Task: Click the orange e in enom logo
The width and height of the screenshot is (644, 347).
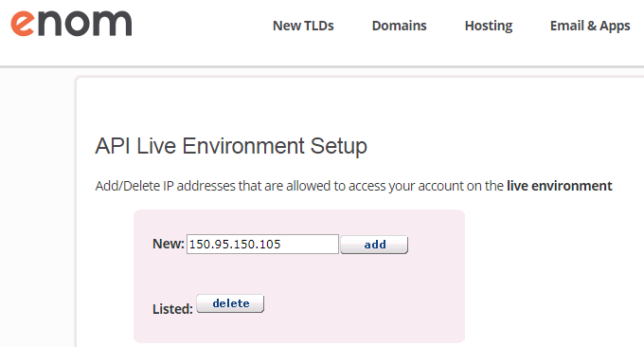Action: tap(23, 24)
